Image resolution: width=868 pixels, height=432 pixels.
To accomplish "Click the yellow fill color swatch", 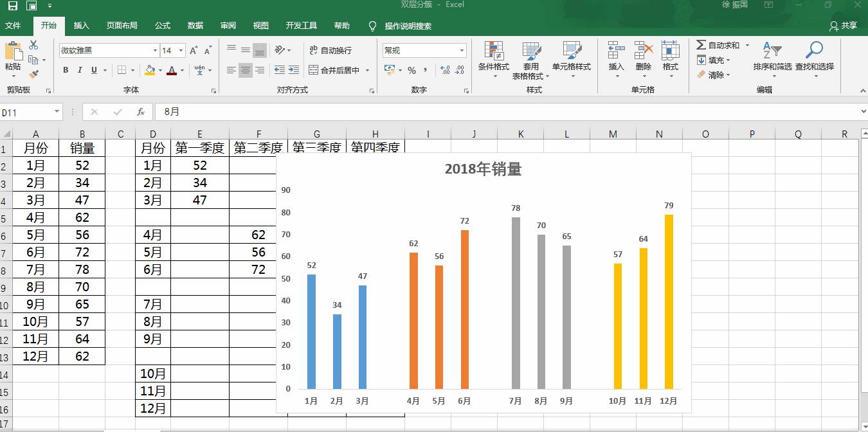I will pos(150,70).
